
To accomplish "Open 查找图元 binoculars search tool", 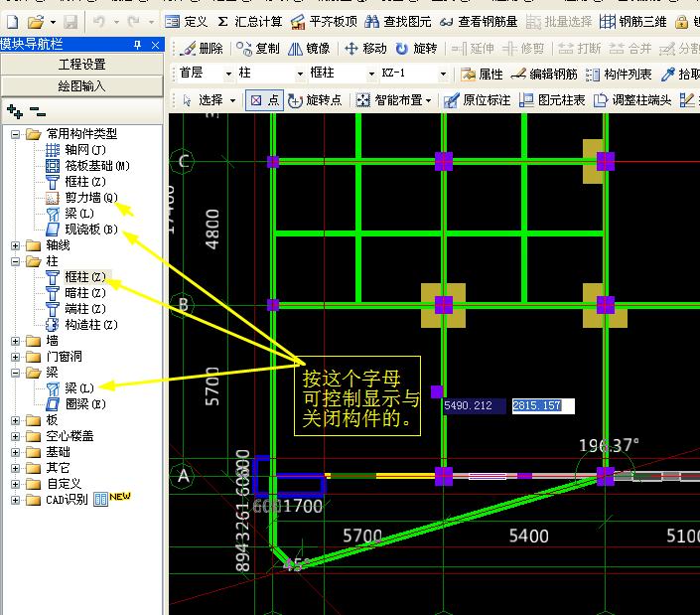I will (x=371, y=22).
